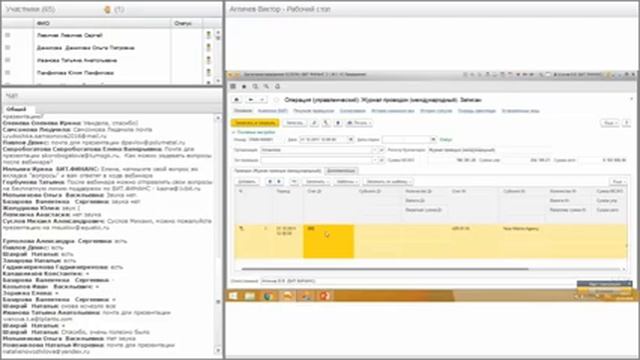Open notifications bell in 1C top toolbar
Image resolution: width=640 pixels, height=360 pixels.
click(278, 87)
